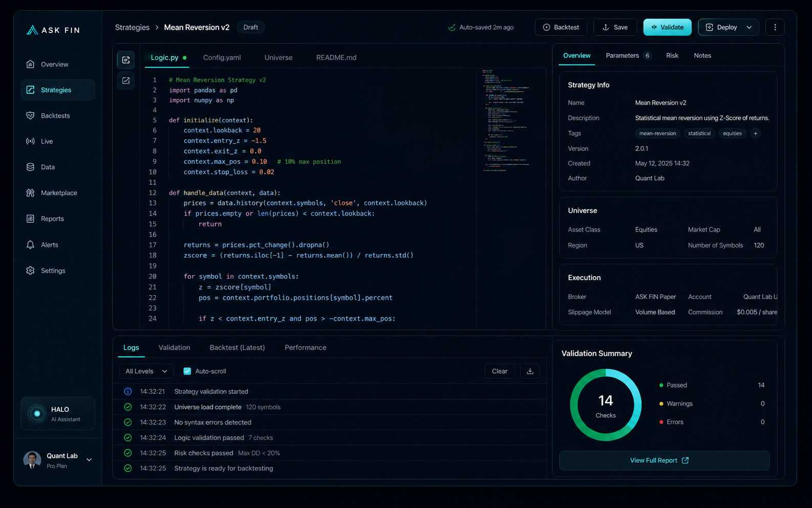Open Overview from the sidebar
812x508 pixels.
click(57, 65)
